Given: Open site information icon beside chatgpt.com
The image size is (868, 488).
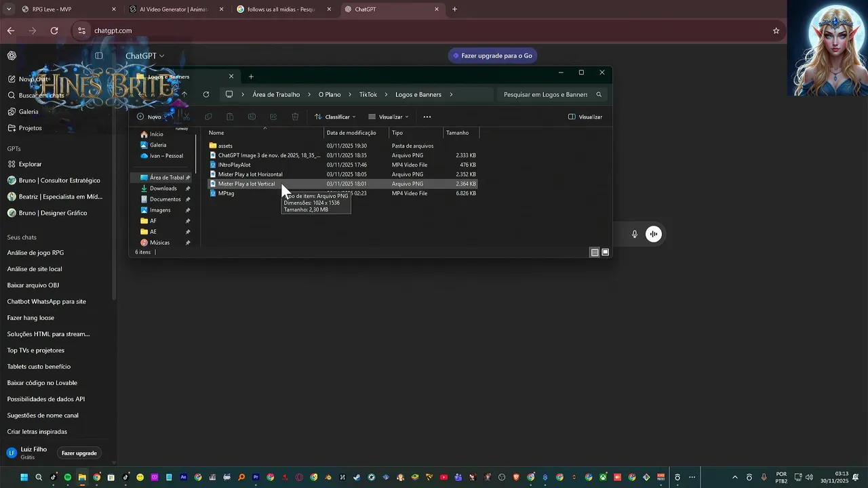Looking at the screenshot, I should (x=81, y=30).
